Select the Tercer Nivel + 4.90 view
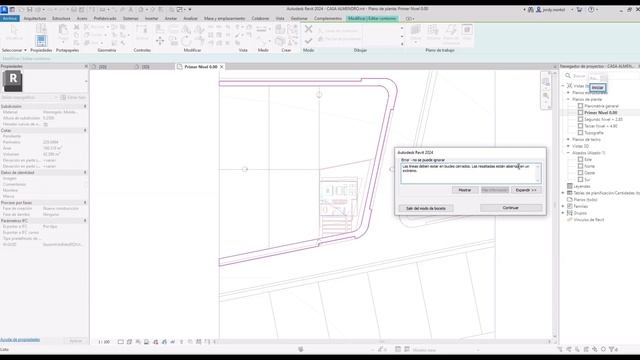 click(x=600, y=126)
